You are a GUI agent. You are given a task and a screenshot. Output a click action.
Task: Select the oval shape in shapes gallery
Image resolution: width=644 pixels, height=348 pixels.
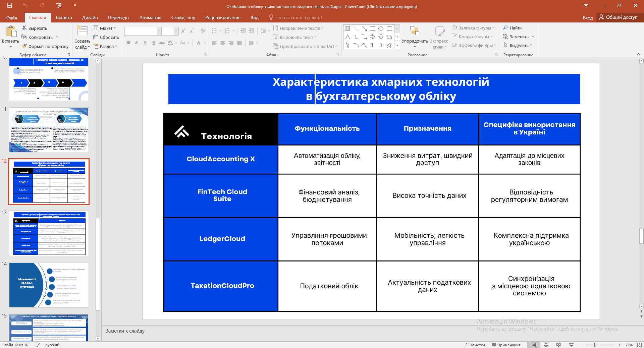click(x=381, y=28)
